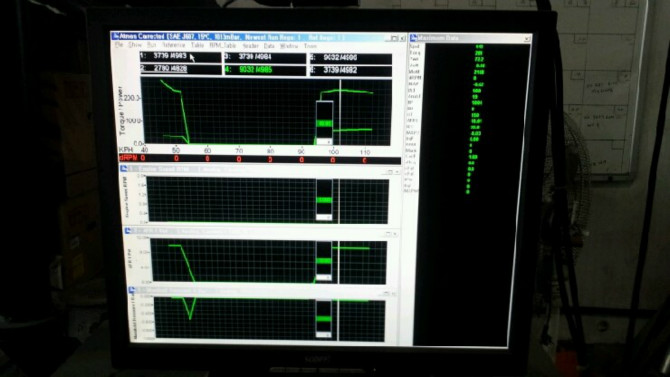Click the white cursor line in Torque/Power graph

340,112
